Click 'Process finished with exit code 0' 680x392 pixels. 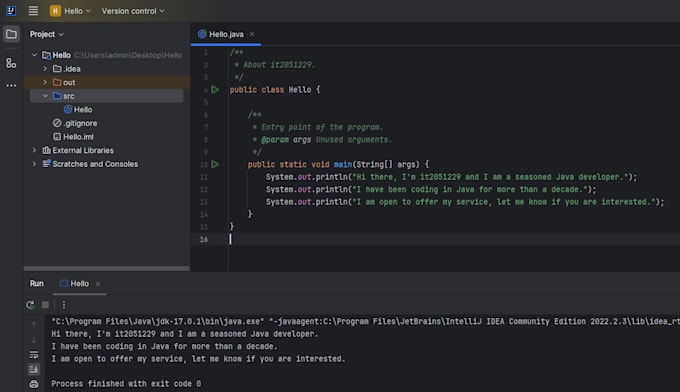[x=126, y=384]
